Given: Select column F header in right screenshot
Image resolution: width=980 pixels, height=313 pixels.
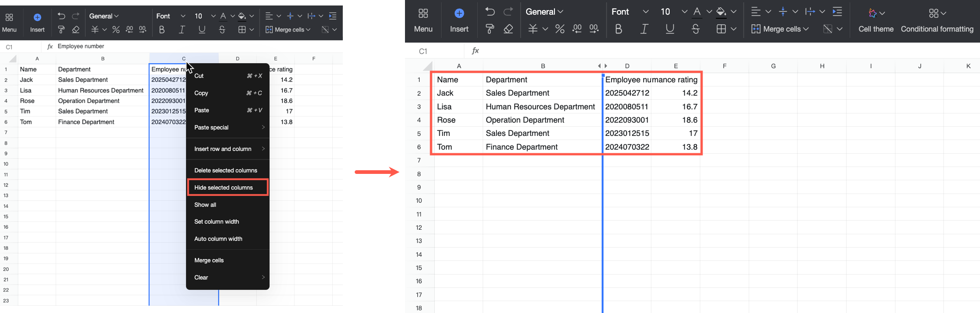Looking at the screenshot, I should tap(724, 66).
